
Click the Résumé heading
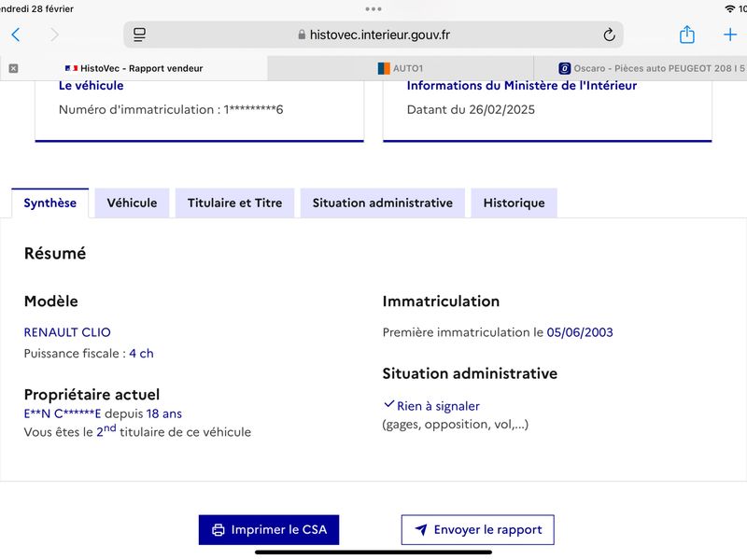pyautogui.click(x=55, y=253)
